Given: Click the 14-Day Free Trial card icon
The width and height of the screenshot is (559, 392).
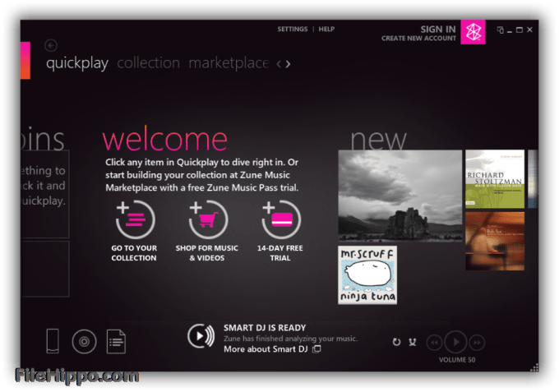Looking at the screenshot, I should (x=281, y=219).
